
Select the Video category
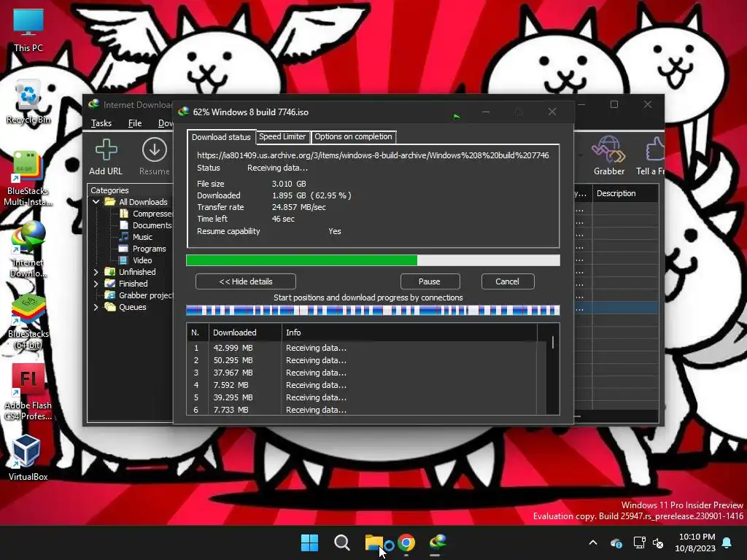point(136,260)
